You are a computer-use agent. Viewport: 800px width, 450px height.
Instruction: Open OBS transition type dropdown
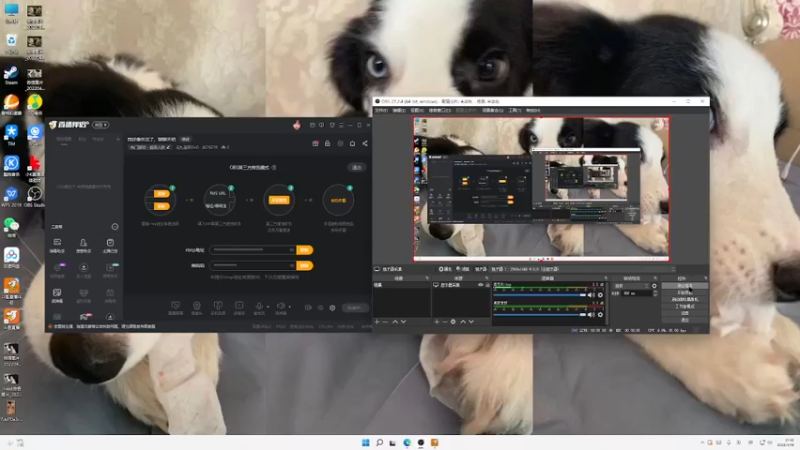(632, 286)
